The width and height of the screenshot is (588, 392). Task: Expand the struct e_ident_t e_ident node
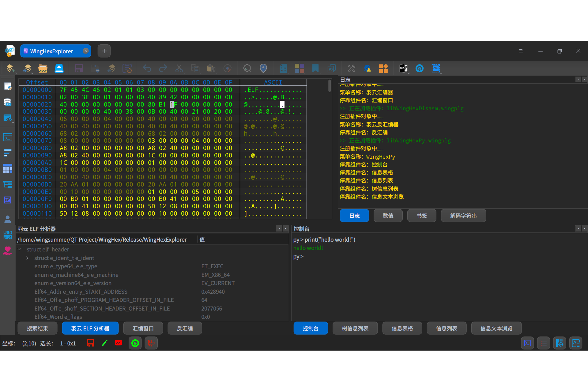27,258
